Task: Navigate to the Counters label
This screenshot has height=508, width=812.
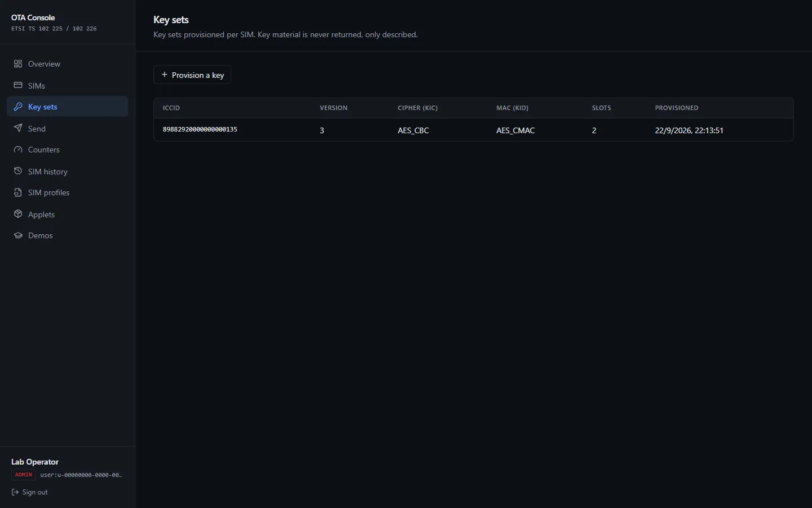Action: click(44, 150)
